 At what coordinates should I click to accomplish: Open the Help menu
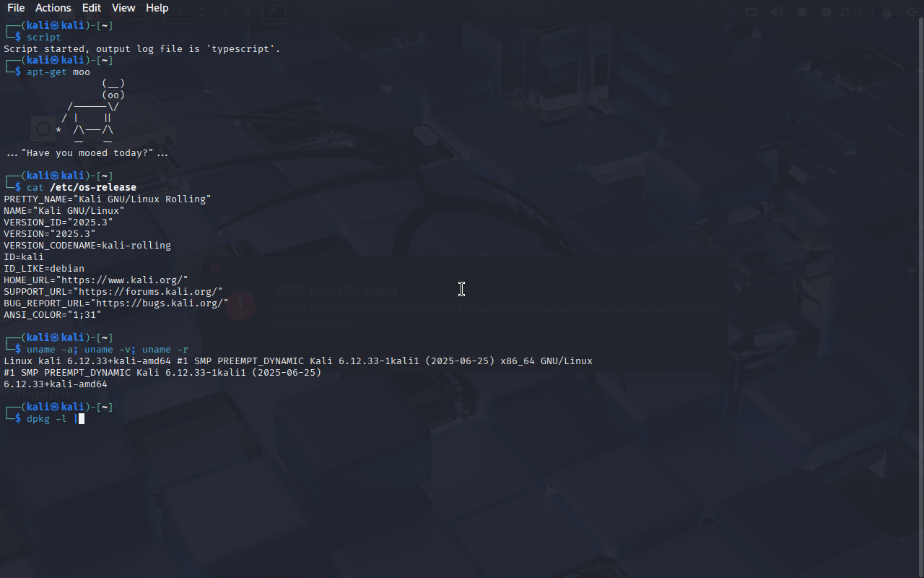pyautogui.click(x=157, y=8)
